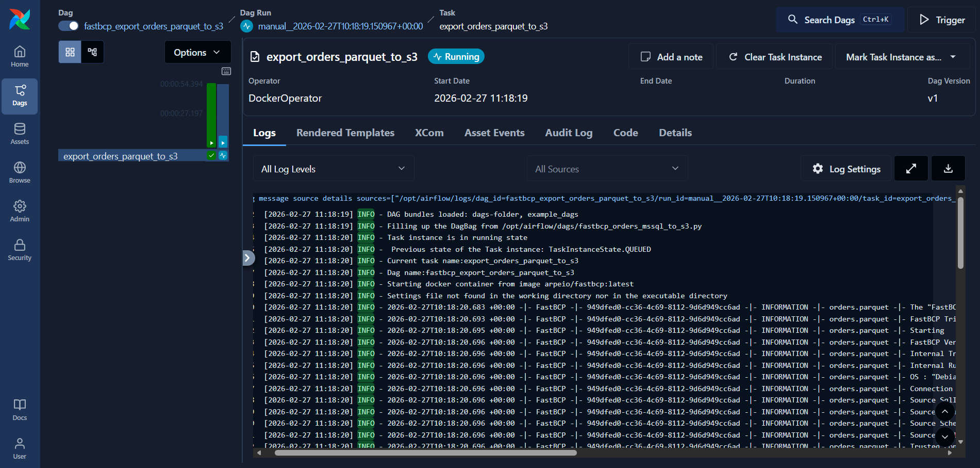The image size is (980, 468).
Task: Switch to the Rendered Templates tab
Action: click(x=345, y=133)
